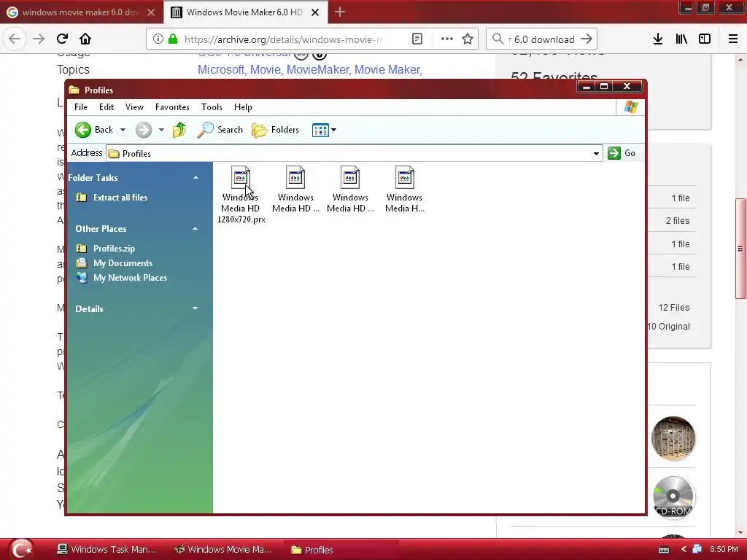Click the Windows flag logo in Explorer menu bar

pyautogui.click(x=631, y=107)
